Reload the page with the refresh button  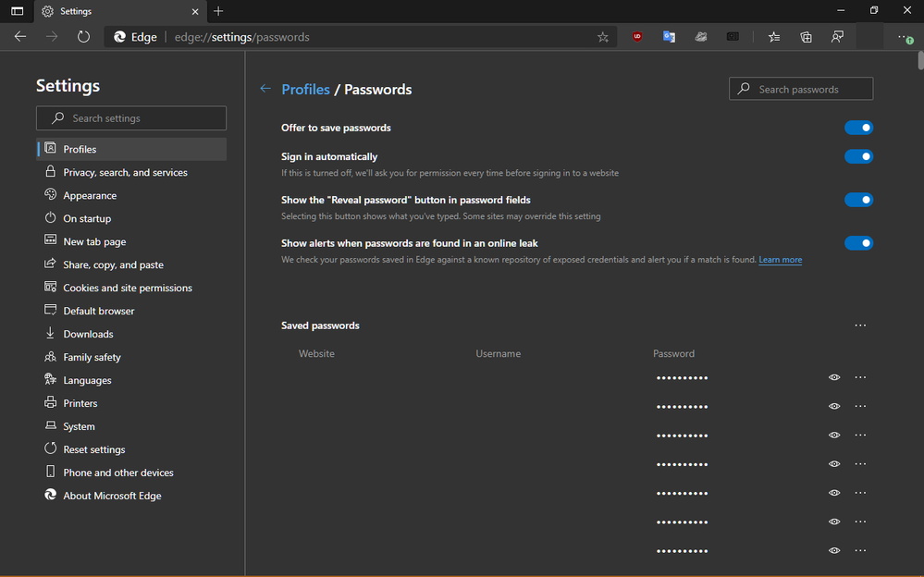tap(83, 37)
